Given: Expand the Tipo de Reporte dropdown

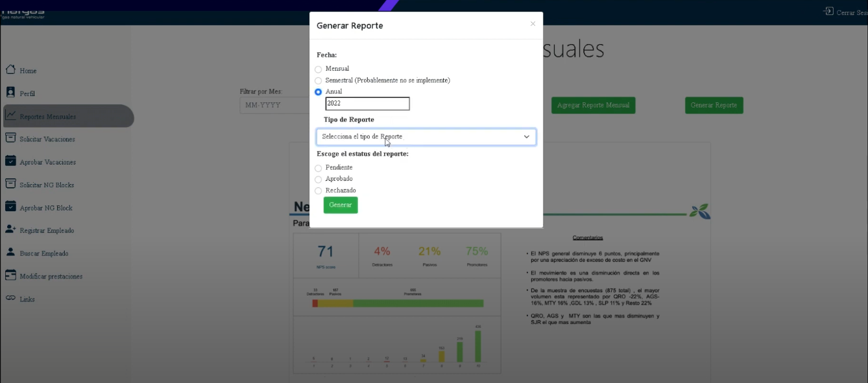Looking at the screenshot, I should coord(426,137).
